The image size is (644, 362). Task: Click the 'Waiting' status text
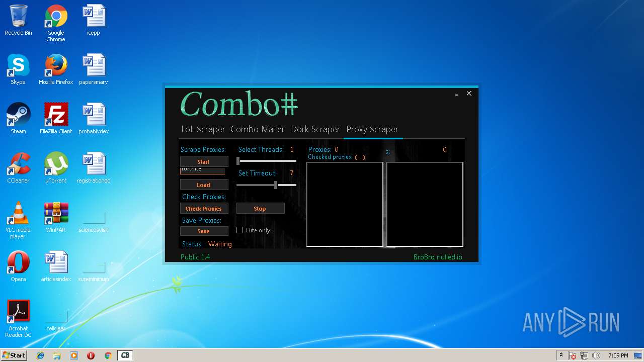pos(220,244)
